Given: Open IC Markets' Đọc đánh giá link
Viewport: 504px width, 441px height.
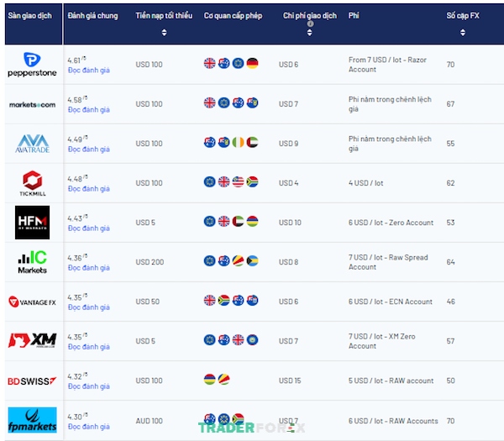Looking at the screenshot, I should click(89, 268).
